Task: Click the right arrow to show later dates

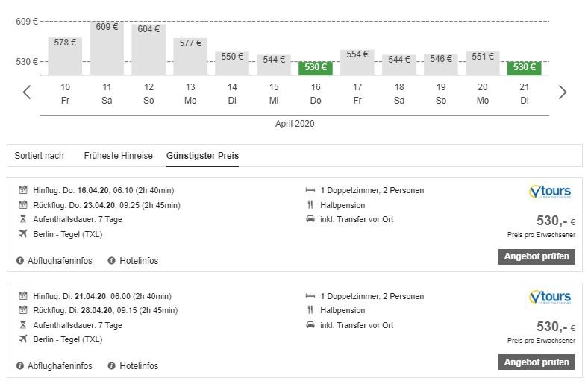Action: tap(563, 92)
